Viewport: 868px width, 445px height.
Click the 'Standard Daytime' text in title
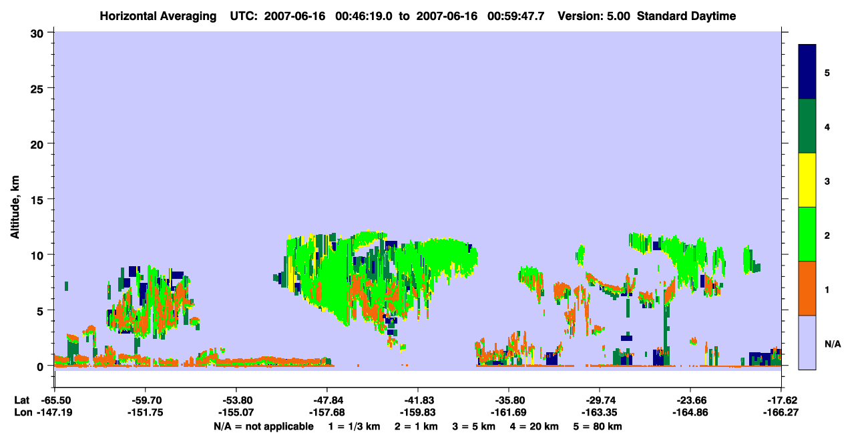pos(686,16)
